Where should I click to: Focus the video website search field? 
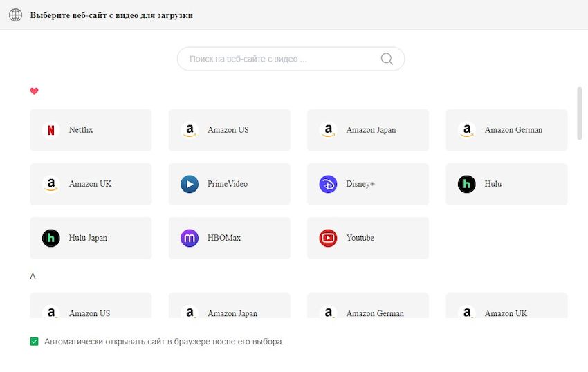pyautogui.click(x=280, y=59)
